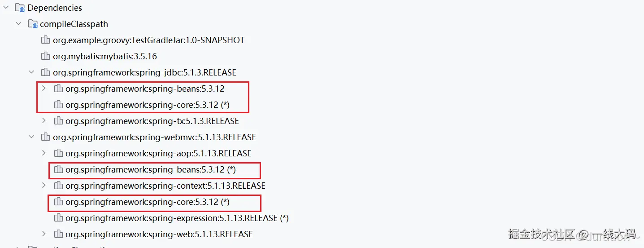Viewport: 644px width, 248px height.
Task: Select TestGradleJar:1.0-SNAPSHOT dependency
Action: (148, 40)
